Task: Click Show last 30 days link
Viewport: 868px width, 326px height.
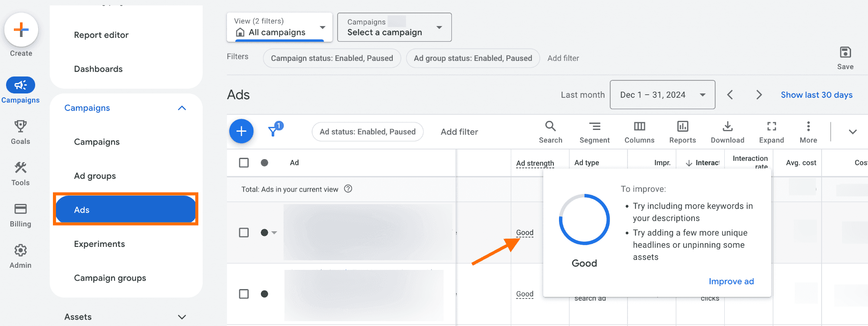Action: pos(816,95)
